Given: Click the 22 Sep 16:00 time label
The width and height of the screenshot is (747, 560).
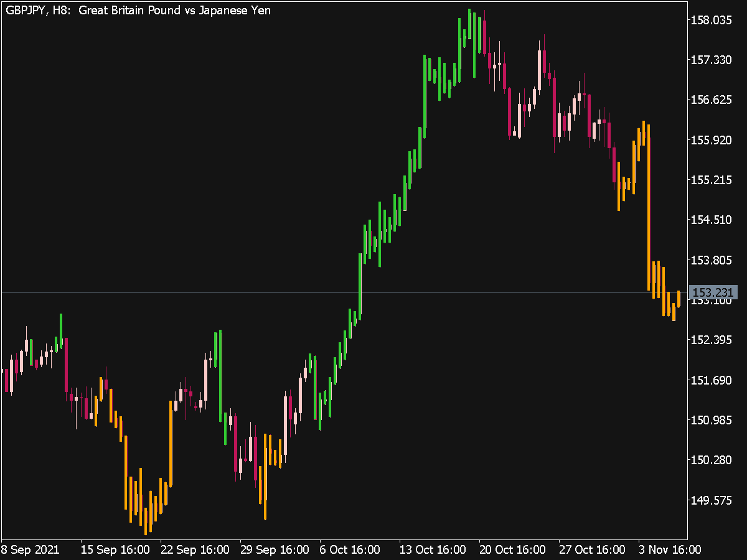Looking at the screenshot, I should click(x=195, y=549).
